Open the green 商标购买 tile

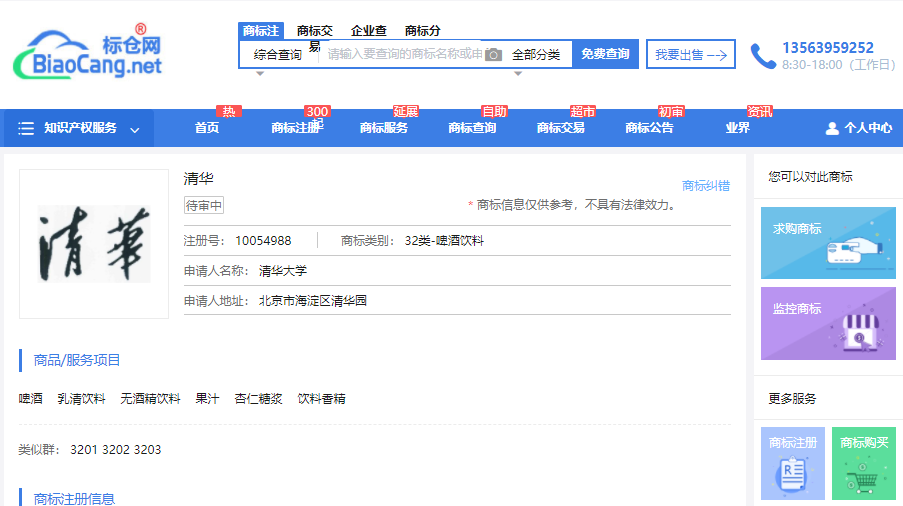pos(864,463)
